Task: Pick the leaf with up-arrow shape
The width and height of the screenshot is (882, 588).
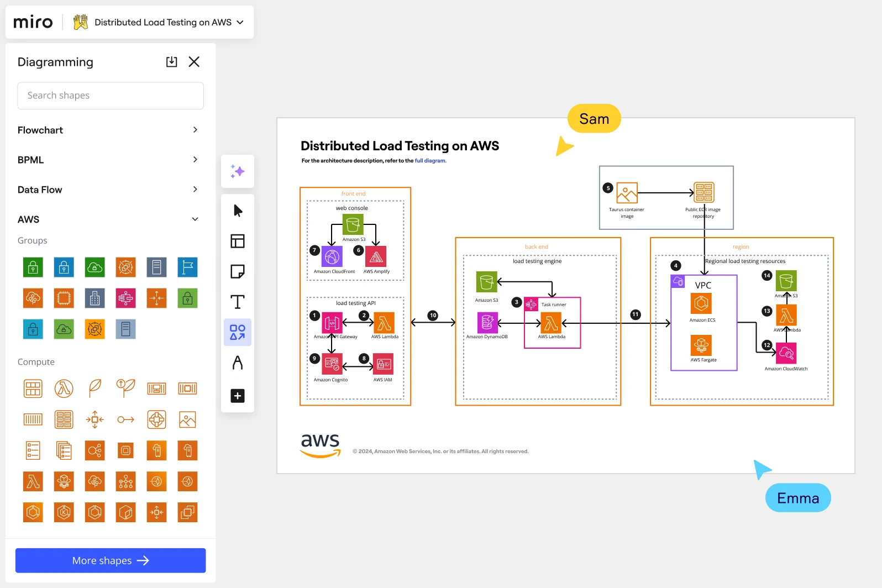Action: click(x=126, y=389)
